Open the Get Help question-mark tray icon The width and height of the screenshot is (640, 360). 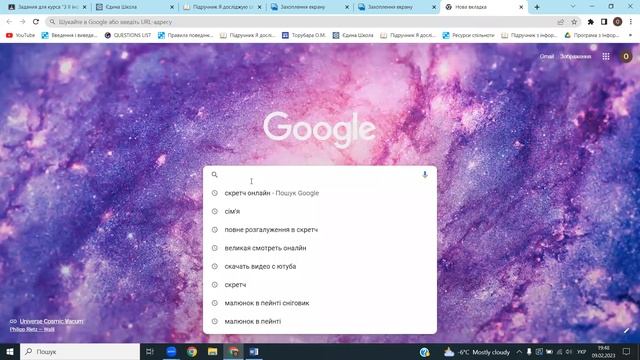(424, 352)
